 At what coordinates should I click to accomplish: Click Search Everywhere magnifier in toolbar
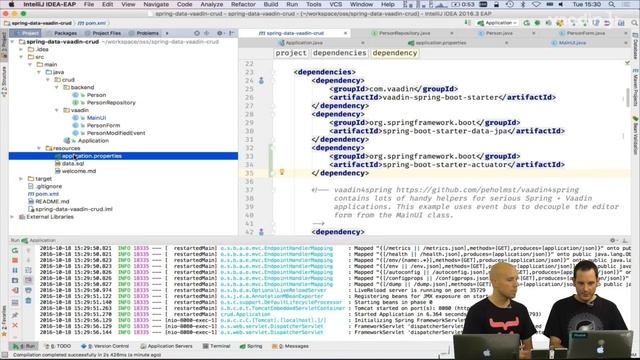click(x=634, y=23)
